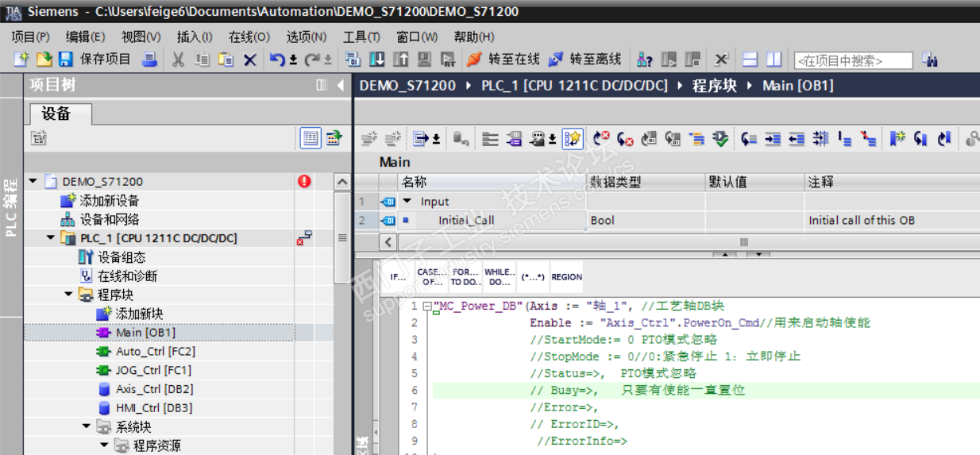Click accessible devices icon
Screen dimensions: 980x455
pyautogui.click(x=645, y=60)
